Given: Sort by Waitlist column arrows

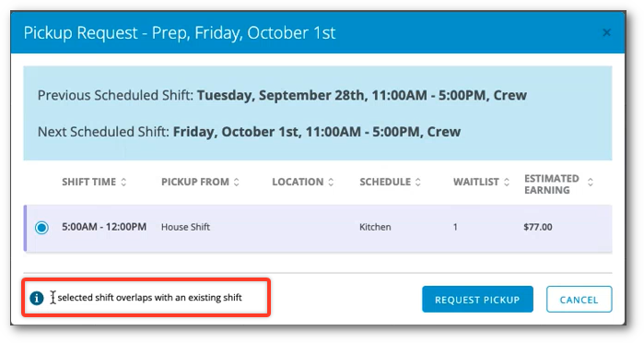Looking at the screenshot, I should coord(507,183).
